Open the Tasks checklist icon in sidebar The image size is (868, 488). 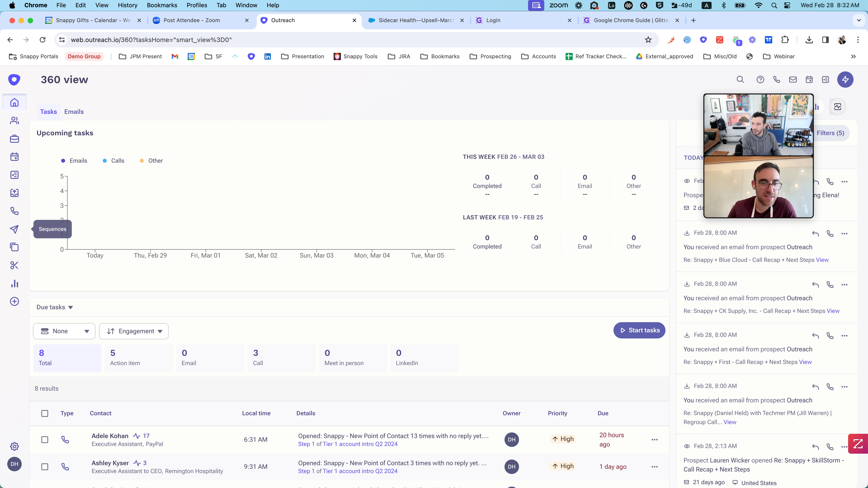pos(14,175)
